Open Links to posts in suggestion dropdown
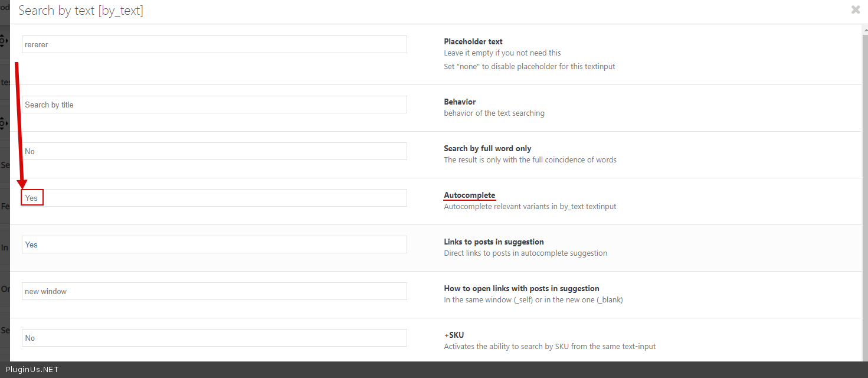This screenshot has width=868, height=378. [214, 245]
